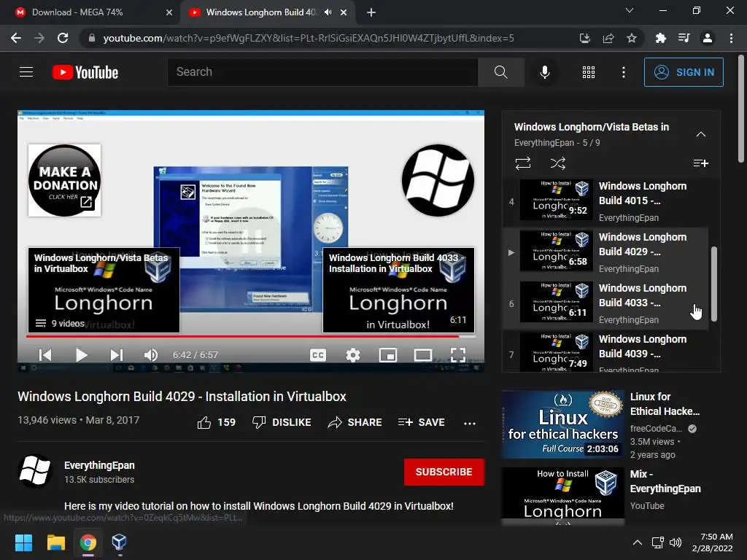The height and width of the screenshot is (560, 747).
Task: Save the playlist to library
Action: tap(700, 163)
